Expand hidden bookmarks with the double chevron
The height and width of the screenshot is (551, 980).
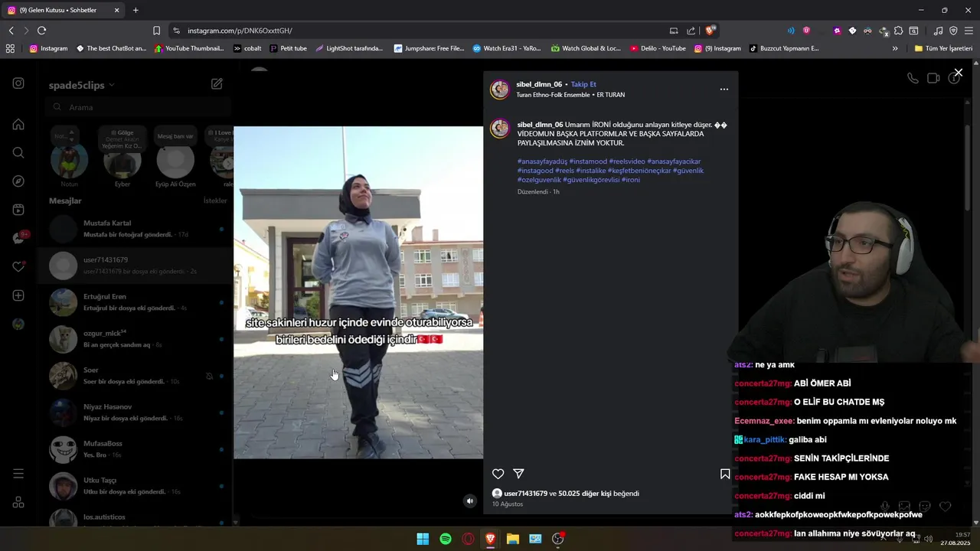[x=895, y=48]
